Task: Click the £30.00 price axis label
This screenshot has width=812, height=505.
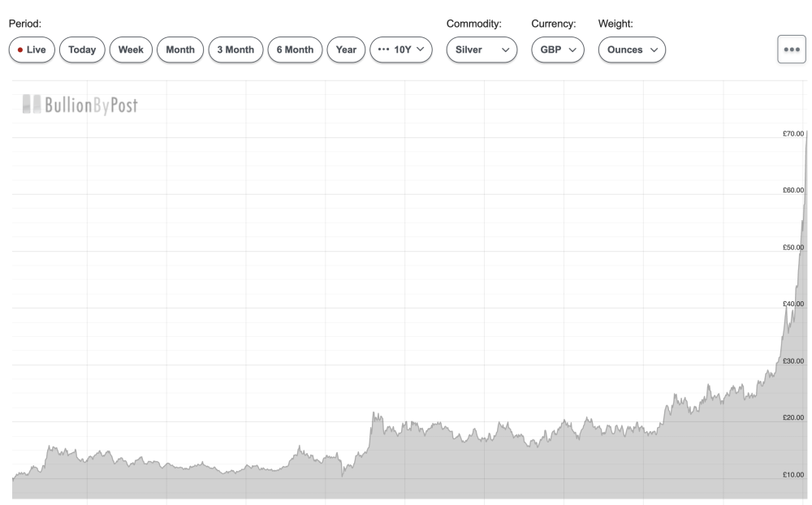Action: click(793, 360)
